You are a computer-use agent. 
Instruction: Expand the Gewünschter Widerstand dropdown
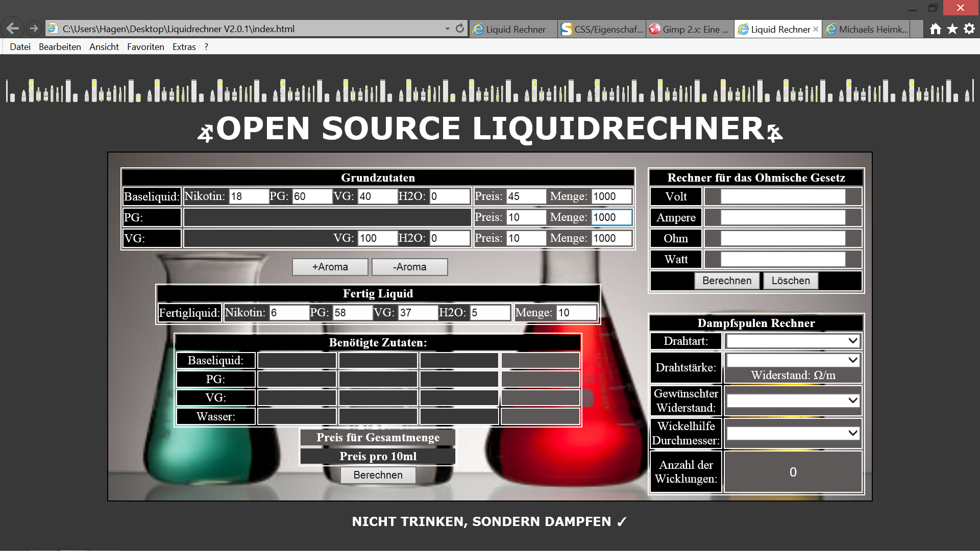(793, 400)
